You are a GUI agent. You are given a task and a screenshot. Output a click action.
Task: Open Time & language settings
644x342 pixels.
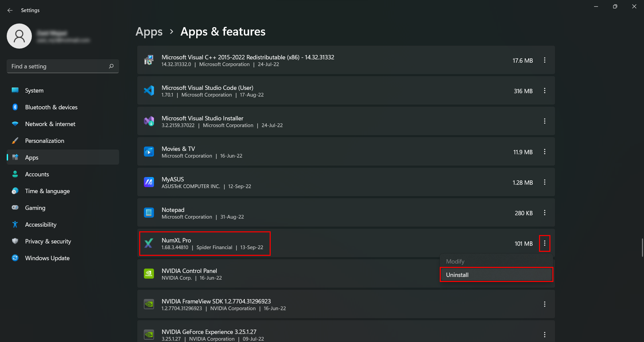[63, 191]
